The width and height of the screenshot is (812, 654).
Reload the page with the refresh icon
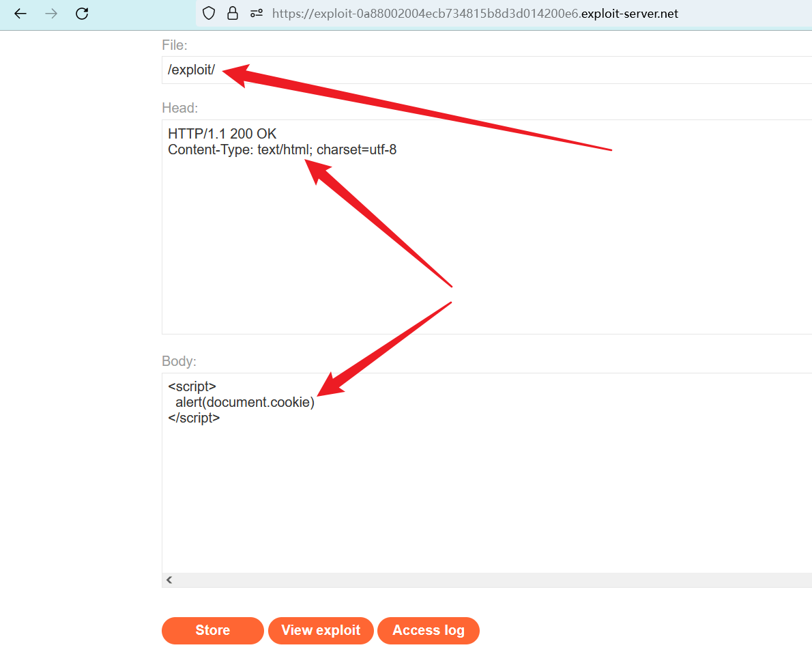pos(82,14)
